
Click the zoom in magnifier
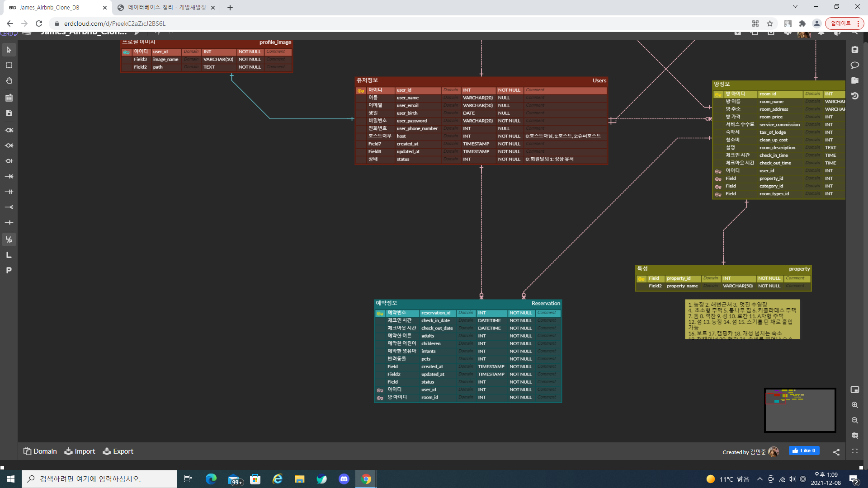(854, 405)
